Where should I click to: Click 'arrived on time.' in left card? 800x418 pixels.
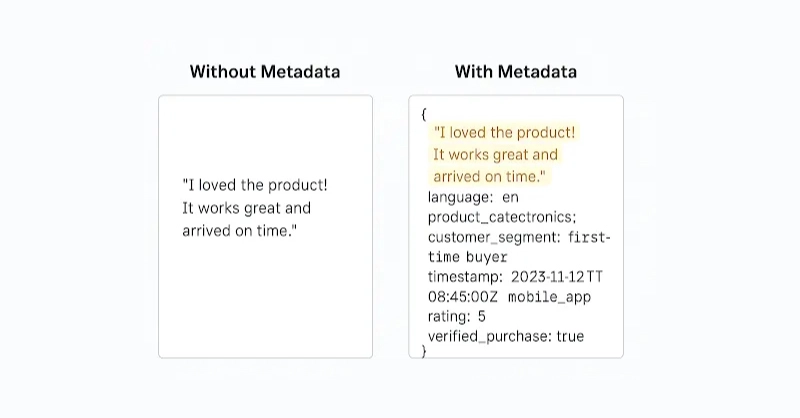point(240,231)
